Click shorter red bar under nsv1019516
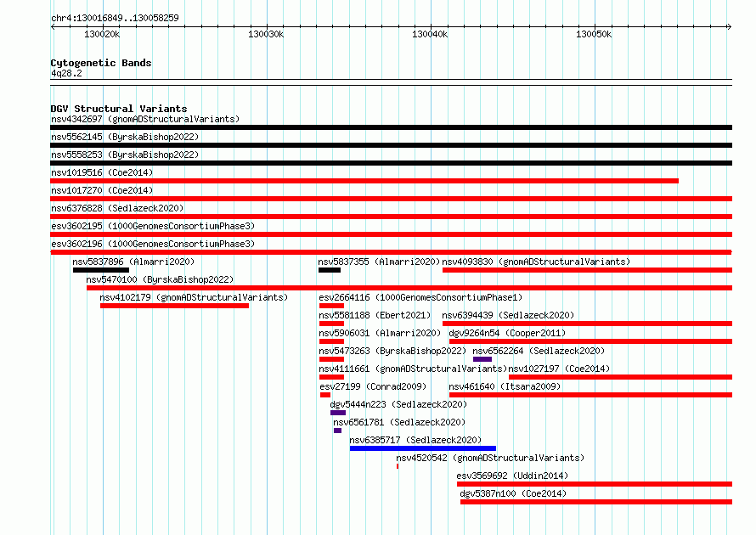This screenshot has width=756, height=535. coord(364,181)
